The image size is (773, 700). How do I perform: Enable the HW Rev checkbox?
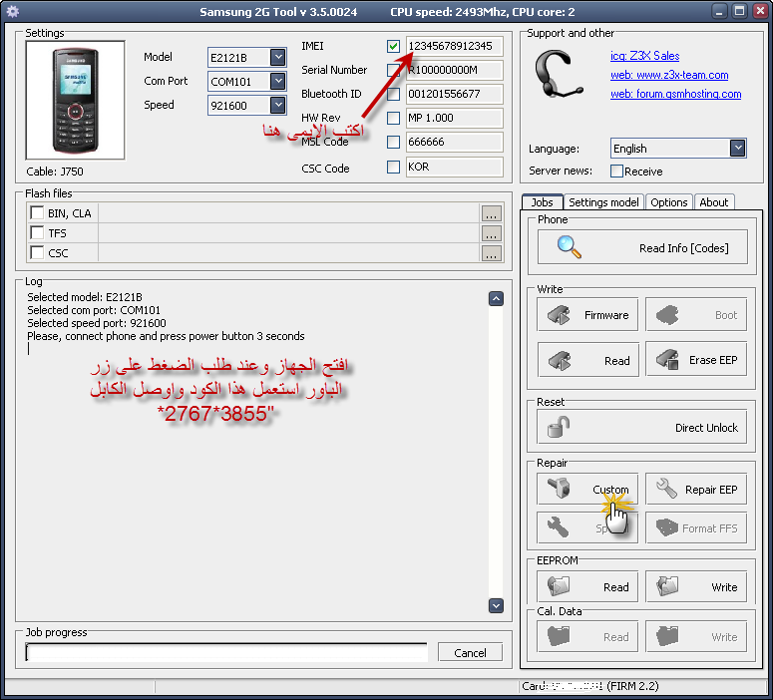pos(393,118)
